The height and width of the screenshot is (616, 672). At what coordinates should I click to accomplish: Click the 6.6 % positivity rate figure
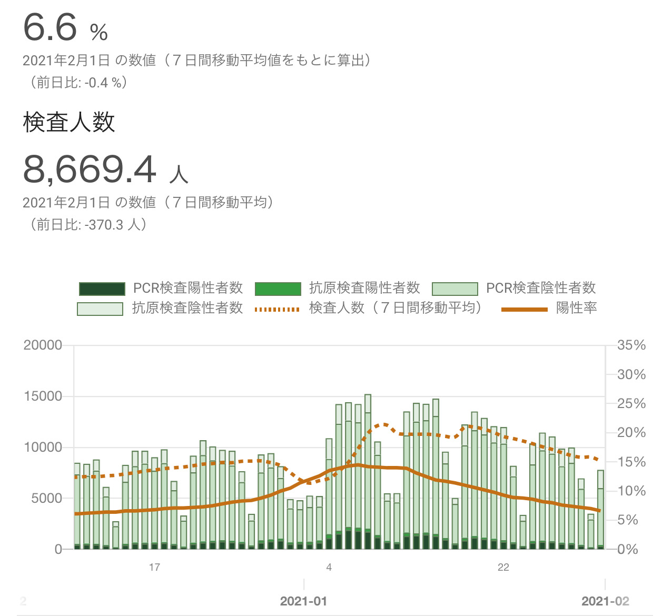(65, 28)
